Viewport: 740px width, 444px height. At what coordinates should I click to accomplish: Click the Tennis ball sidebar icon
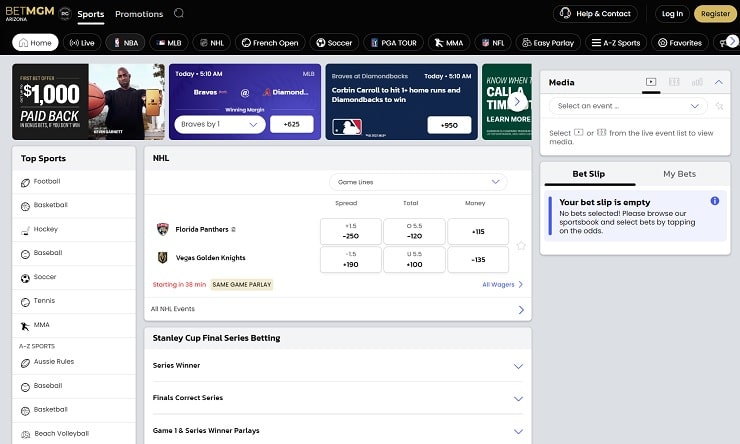tap(25, 302)
